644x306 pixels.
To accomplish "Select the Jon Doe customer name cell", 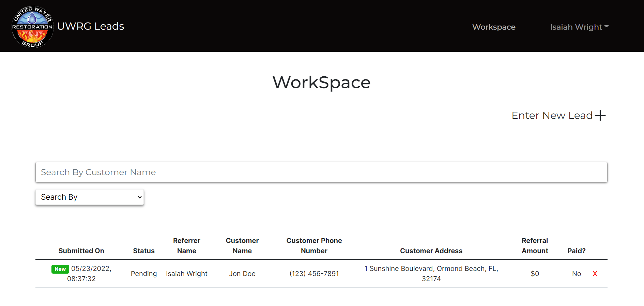I will click(x=242, y=274).
